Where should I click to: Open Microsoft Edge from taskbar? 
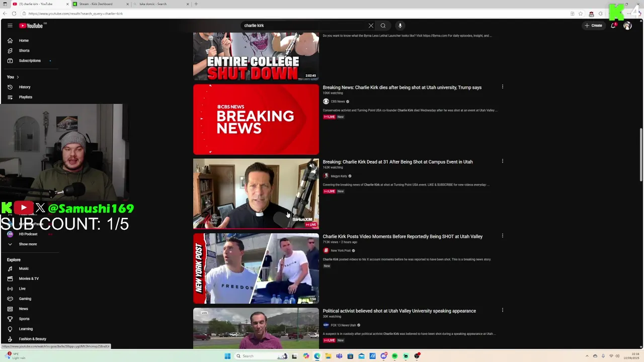[x=317, y=356]
